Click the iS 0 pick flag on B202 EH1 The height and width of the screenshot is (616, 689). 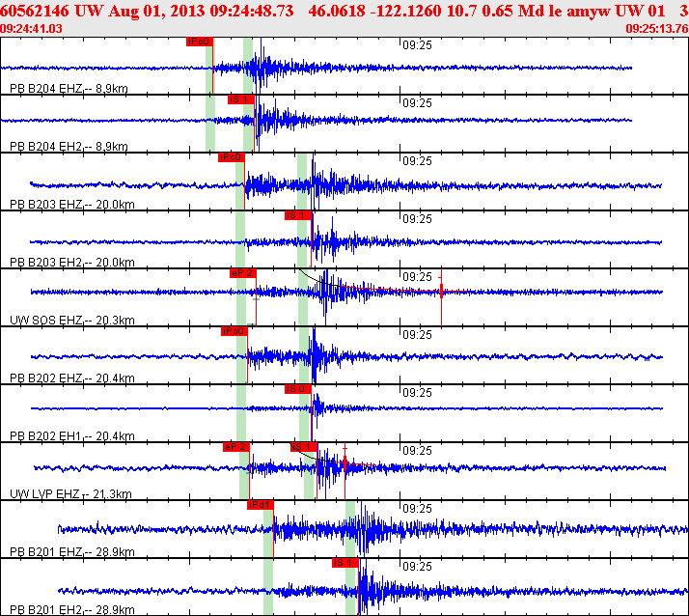pyautogui.click(x=298, y=389)
